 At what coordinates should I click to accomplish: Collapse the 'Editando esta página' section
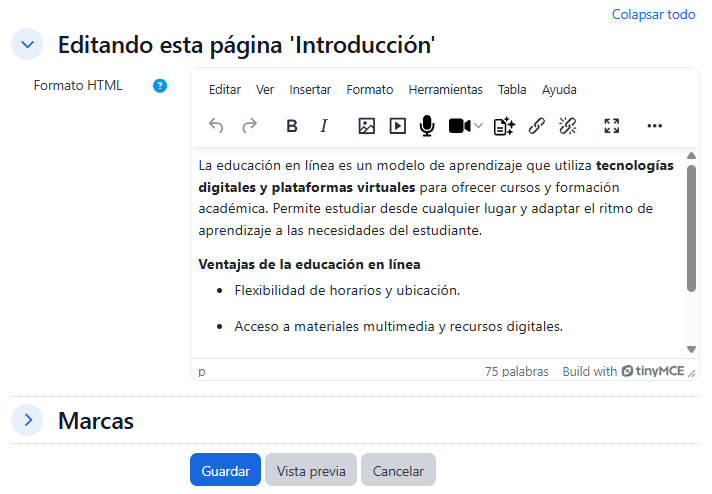27,44
